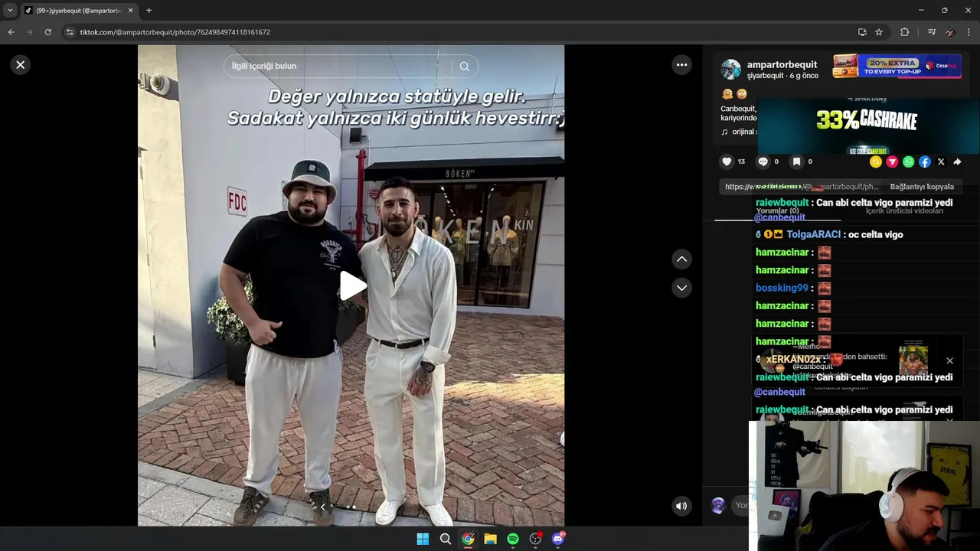980x551 pixels.
Task: Open Chrome media control icon
Action: click(931, 32)
